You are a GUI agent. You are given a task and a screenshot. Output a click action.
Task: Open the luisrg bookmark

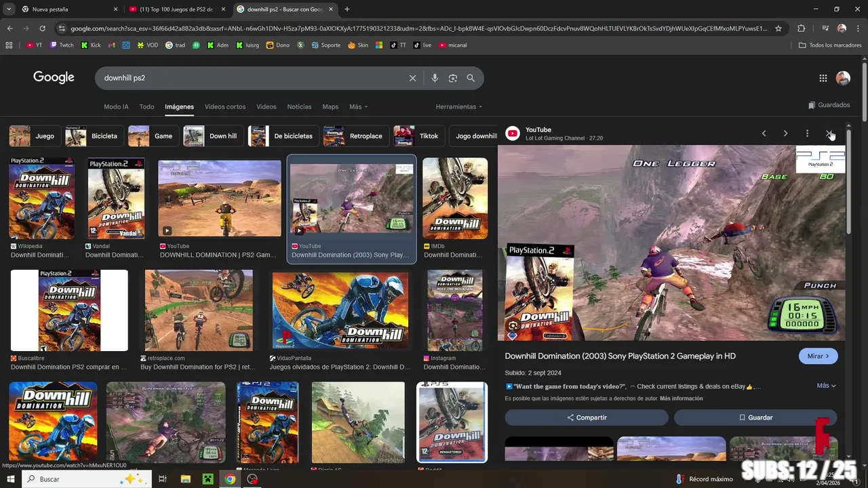[x=248, y=45]
